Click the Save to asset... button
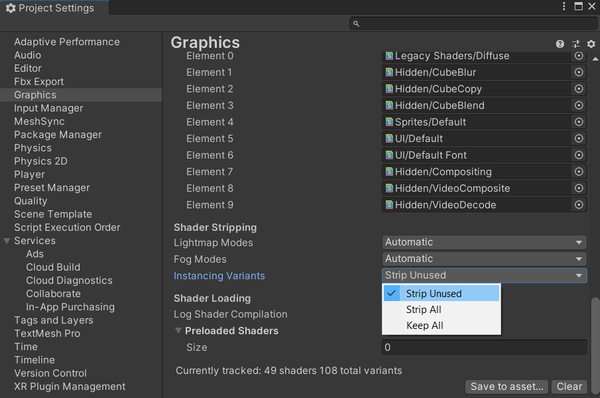Screen dimensions: 600x398 (x=507, y=387)
